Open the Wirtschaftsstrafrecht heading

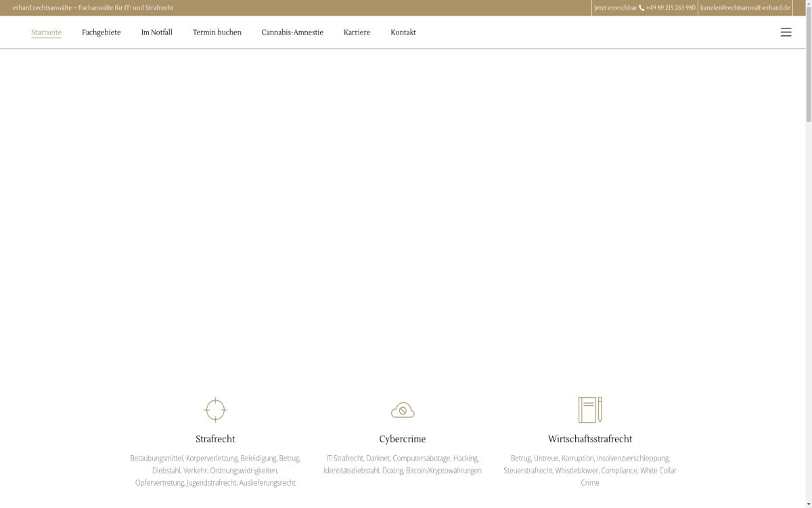(x=590, y=439)
